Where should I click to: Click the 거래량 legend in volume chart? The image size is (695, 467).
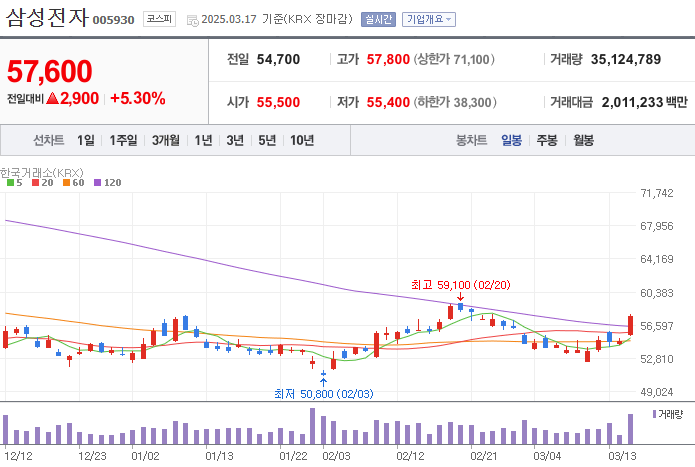668,414
